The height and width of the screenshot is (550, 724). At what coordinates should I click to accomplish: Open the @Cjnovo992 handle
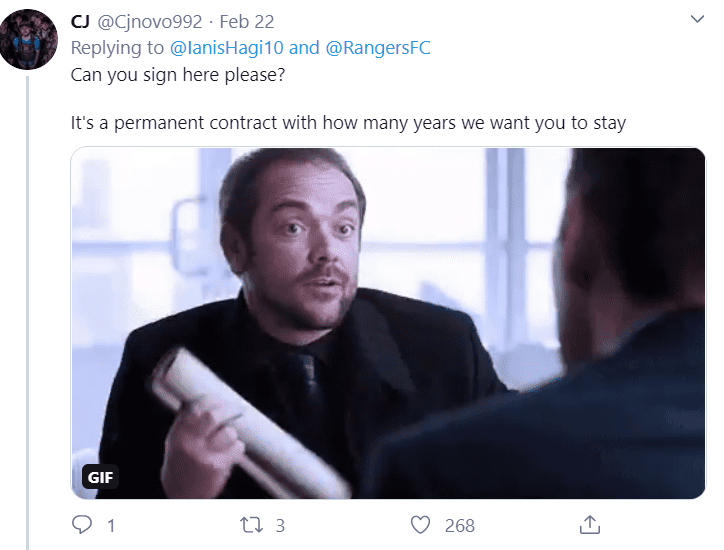coord(150,22)
